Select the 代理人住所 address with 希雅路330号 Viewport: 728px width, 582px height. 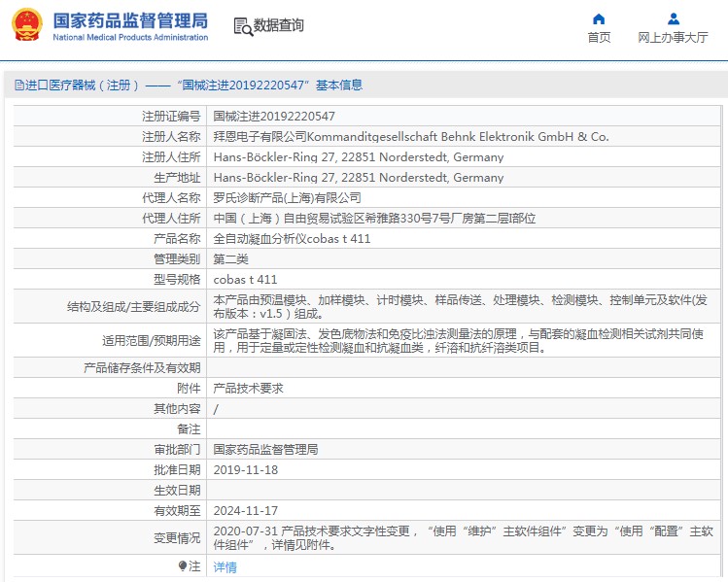(x=374, y=219)
